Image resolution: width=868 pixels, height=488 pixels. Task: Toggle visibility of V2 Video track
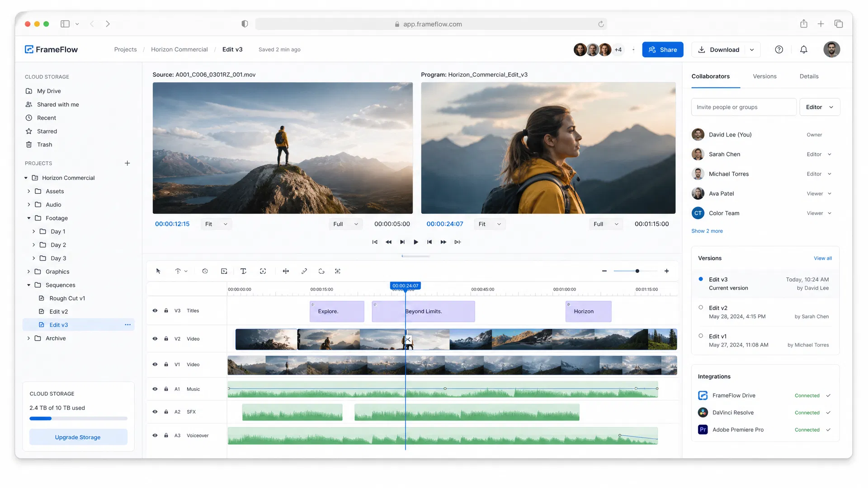coord(155,339)
